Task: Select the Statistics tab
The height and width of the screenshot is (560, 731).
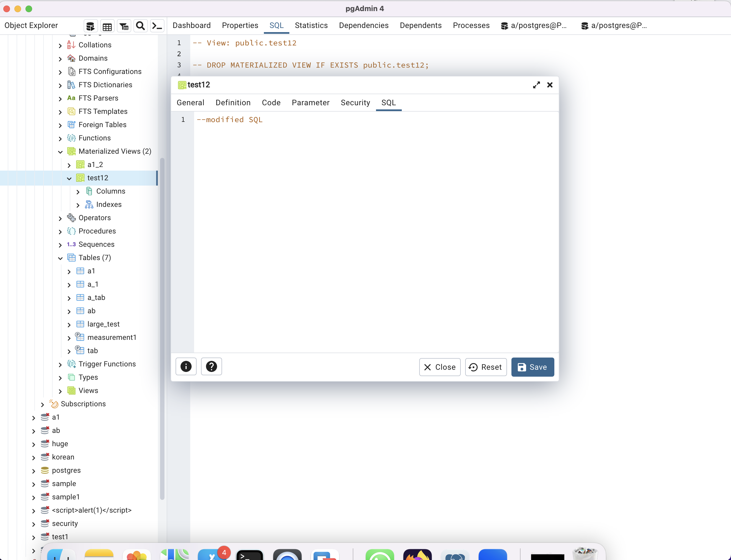Action: (311, 25)
